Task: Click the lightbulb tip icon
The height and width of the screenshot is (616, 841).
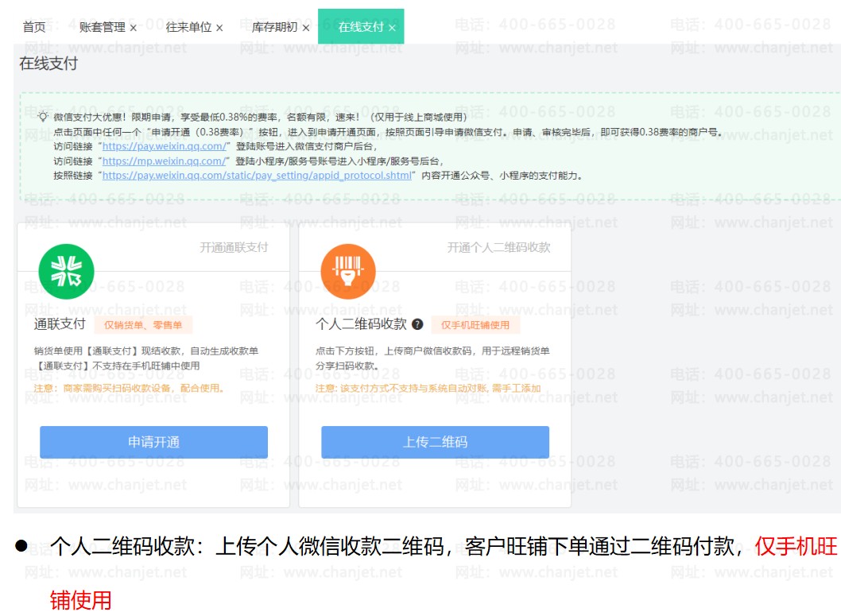Action: [x=43, y=116]
